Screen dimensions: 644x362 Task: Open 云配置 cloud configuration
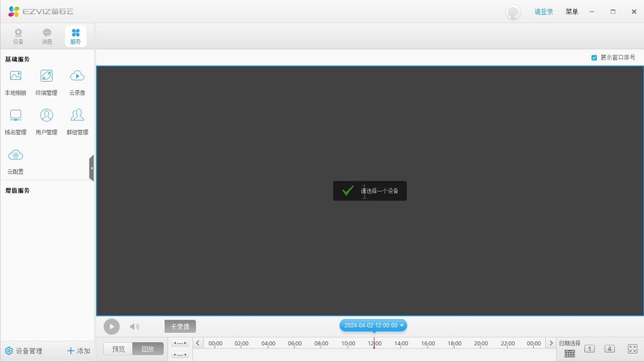16,162
